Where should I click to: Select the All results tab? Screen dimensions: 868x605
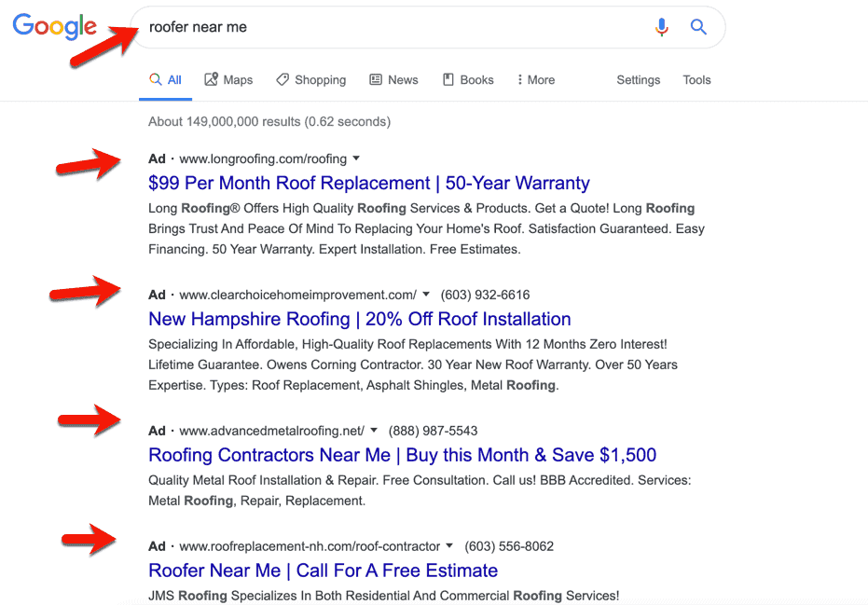[x=166, y=80]
